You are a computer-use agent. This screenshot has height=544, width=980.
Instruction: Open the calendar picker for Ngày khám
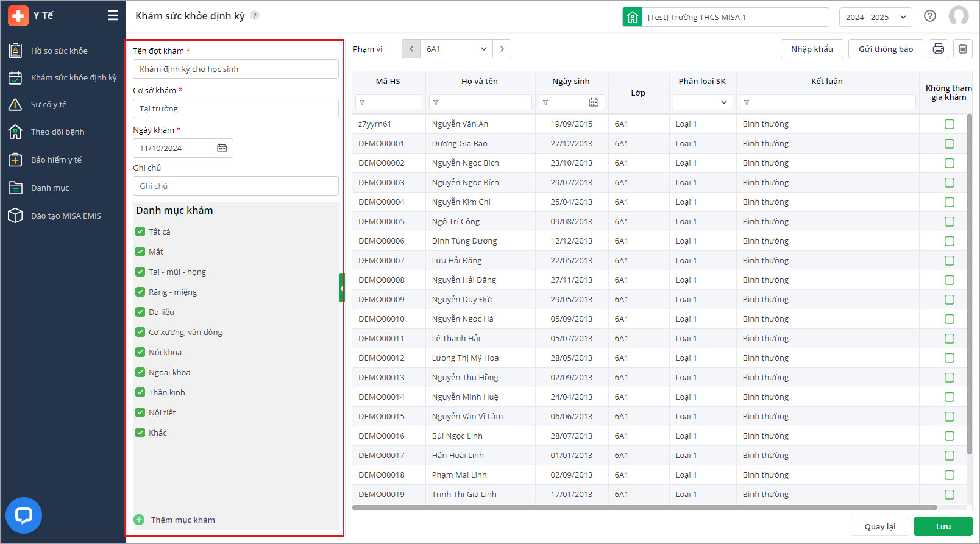pos(222,148)
